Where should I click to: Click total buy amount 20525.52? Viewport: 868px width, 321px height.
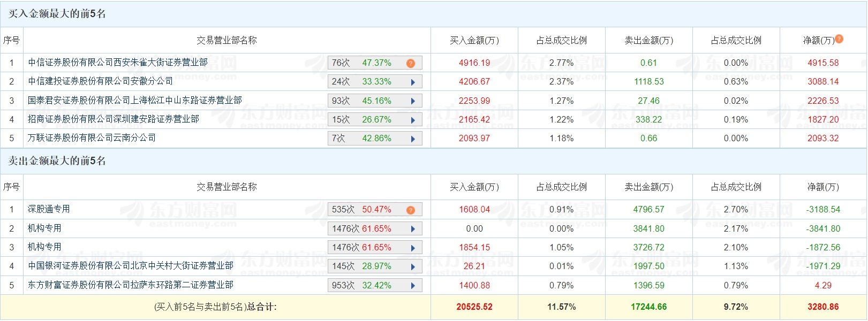474,307
